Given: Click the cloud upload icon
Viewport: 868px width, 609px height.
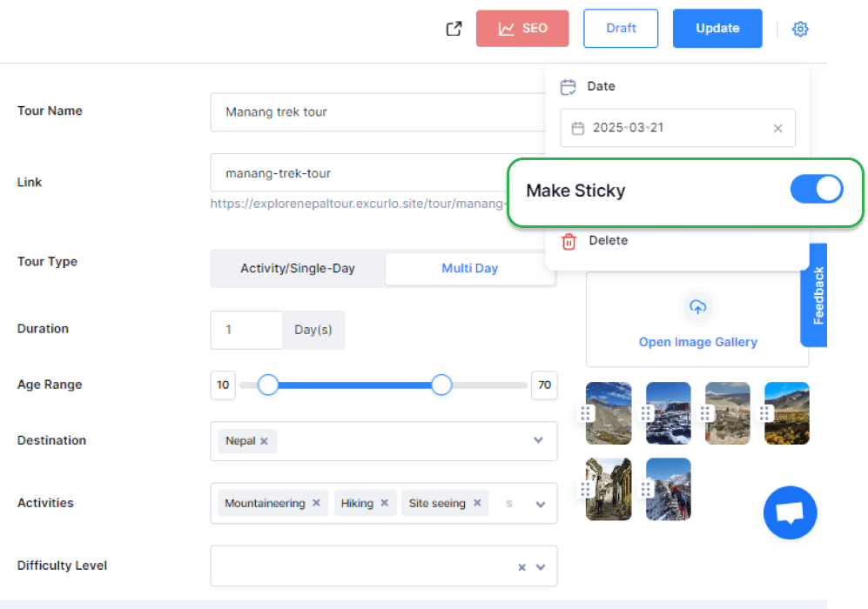Looking at the screenshot, I should pos(697,306).
